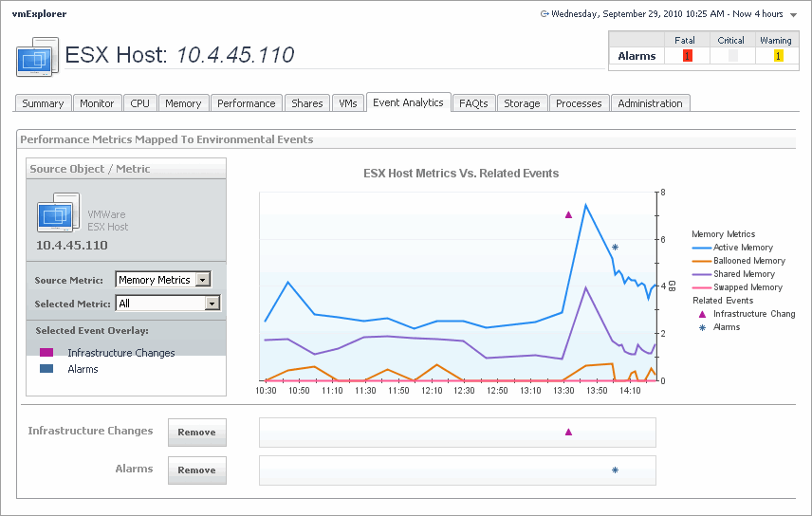Click the triangle in Infrastructure Changes timeline strip
Screen dimensions: 812x516
click(x=568, y=432)
